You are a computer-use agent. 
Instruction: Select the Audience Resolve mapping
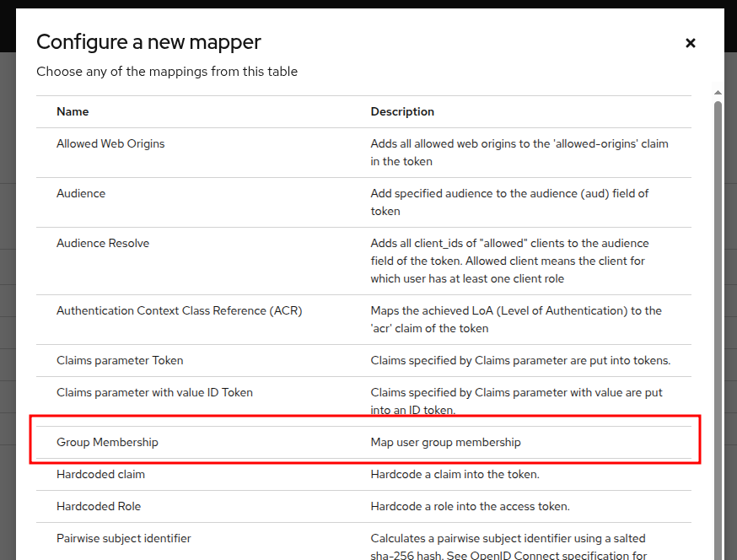click(103, 244)
